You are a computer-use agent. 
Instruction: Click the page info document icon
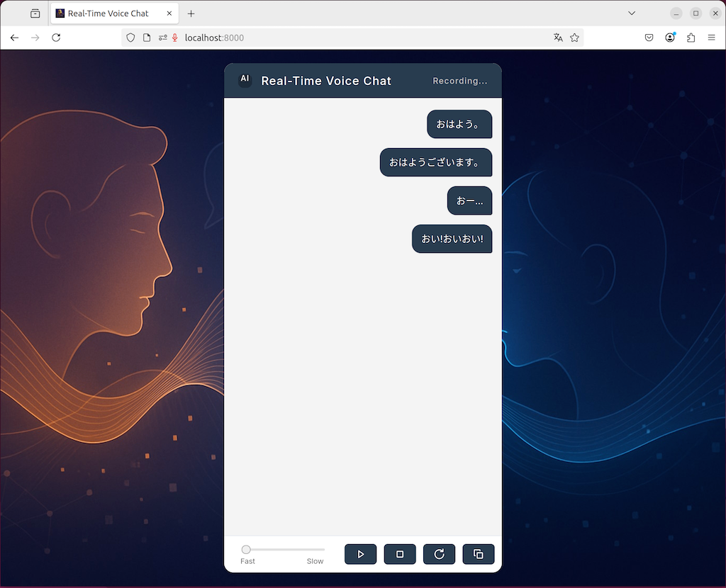(x=147, y=38)
